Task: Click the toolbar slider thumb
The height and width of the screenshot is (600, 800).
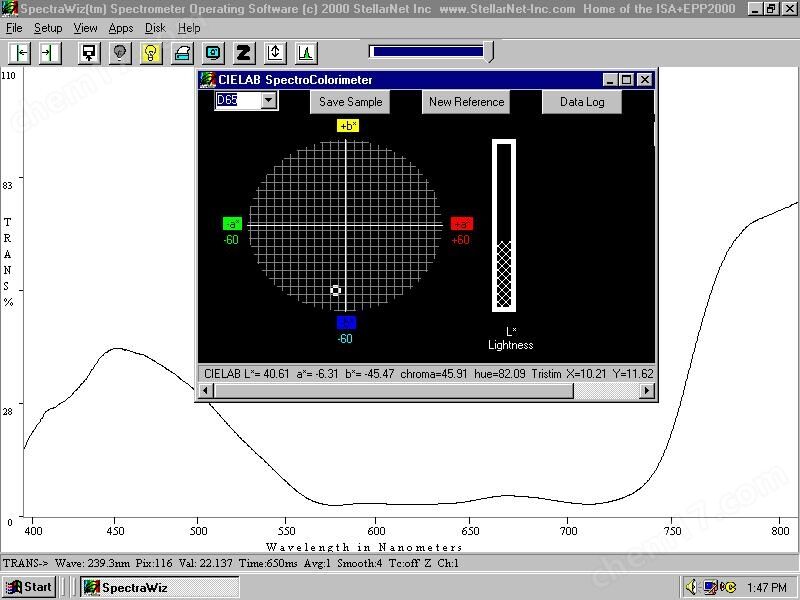Action: coord(490,52)
